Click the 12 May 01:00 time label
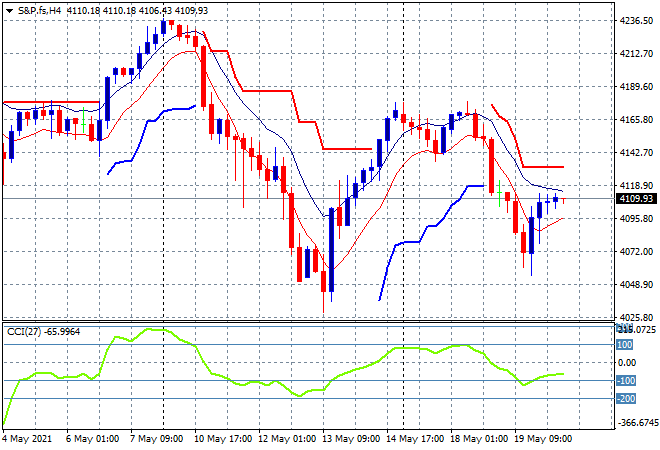Viewport: 660px width, 450px height. pos(287,439)
